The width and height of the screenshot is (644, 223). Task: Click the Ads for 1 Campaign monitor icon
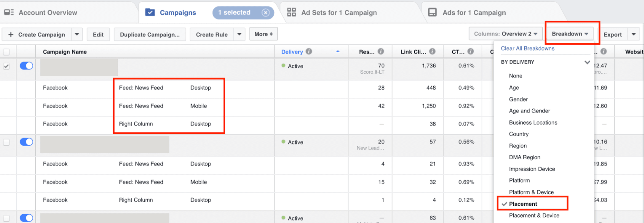pos(432,12)
